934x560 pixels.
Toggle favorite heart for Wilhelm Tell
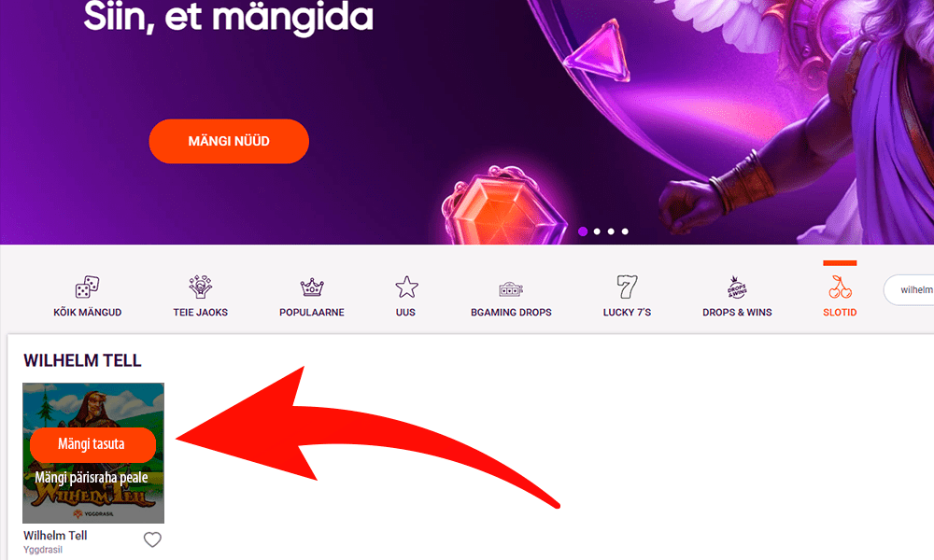[152, 539]
